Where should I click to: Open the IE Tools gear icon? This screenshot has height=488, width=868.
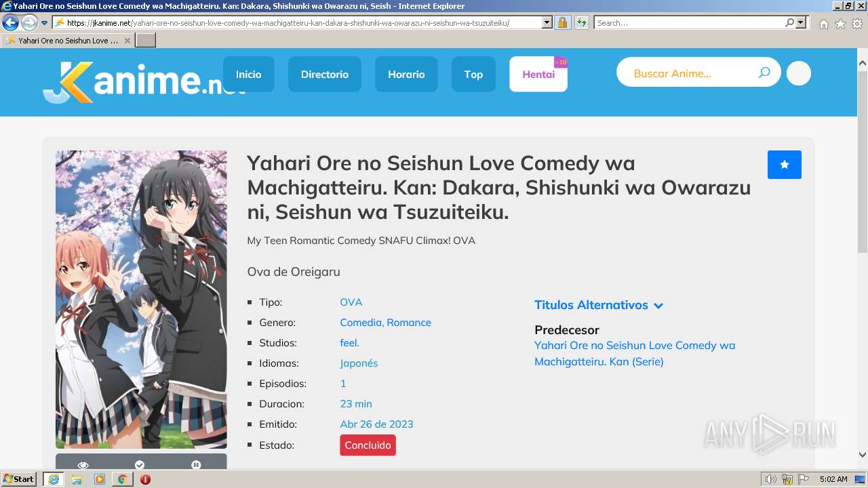[857, 24]
